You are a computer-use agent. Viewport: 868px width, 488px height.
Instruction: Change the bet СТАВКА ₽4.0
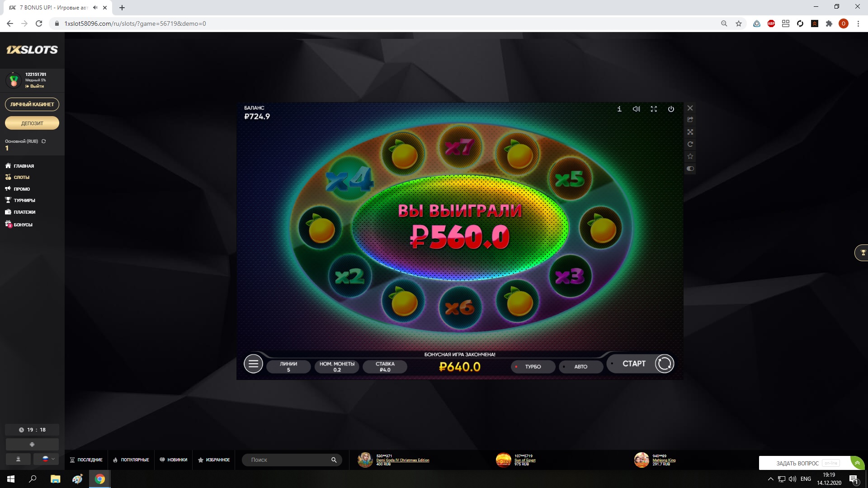(x=385, y=366)
